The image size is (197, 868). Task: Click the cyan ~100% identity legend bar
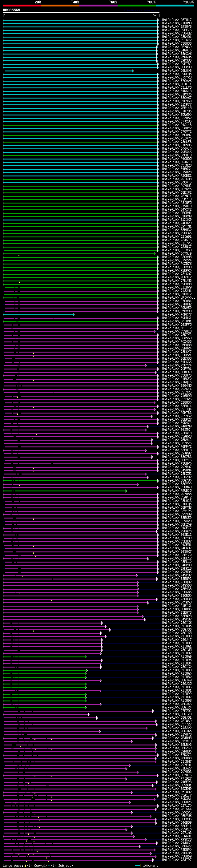[x=175, y=6]
